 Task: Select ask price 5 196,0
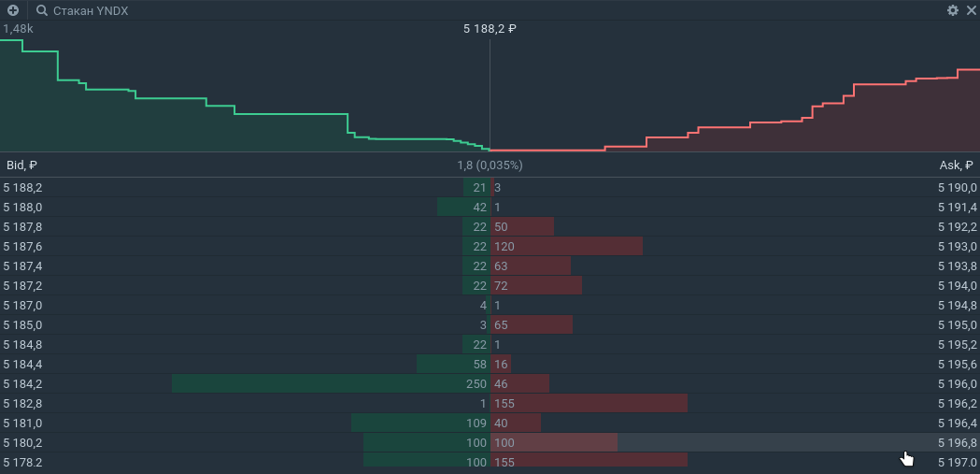click(x=957, y=384)
